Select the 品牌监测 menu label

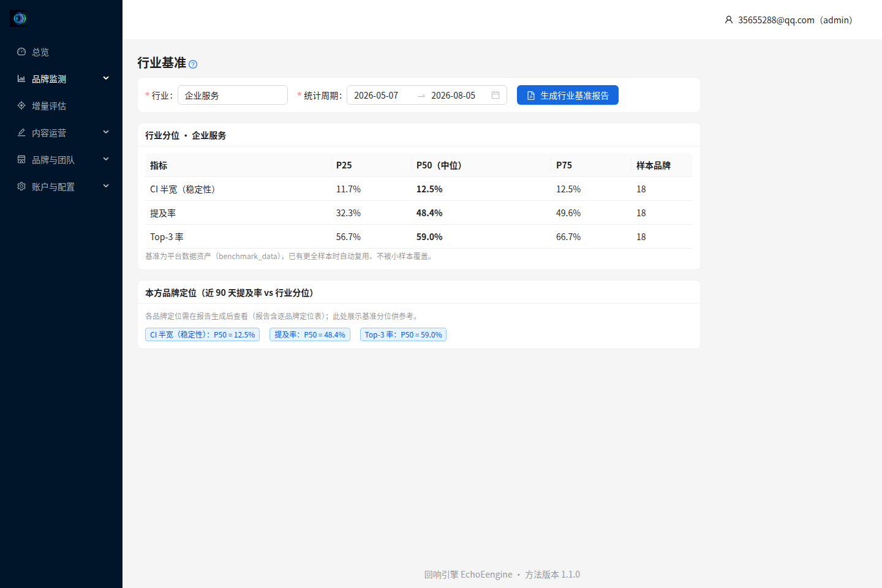(x=49, y=79)
